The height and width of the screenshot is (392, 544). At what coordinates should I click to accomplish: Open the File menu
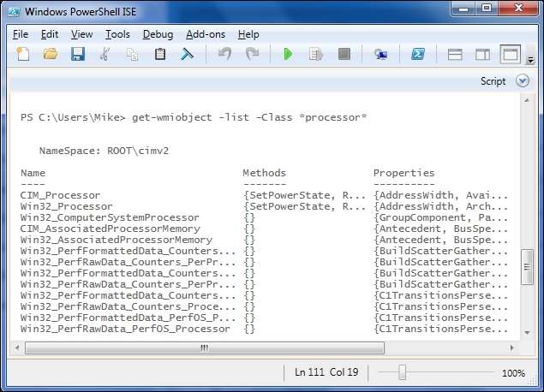pyautogui.click(x=21, y=34)
